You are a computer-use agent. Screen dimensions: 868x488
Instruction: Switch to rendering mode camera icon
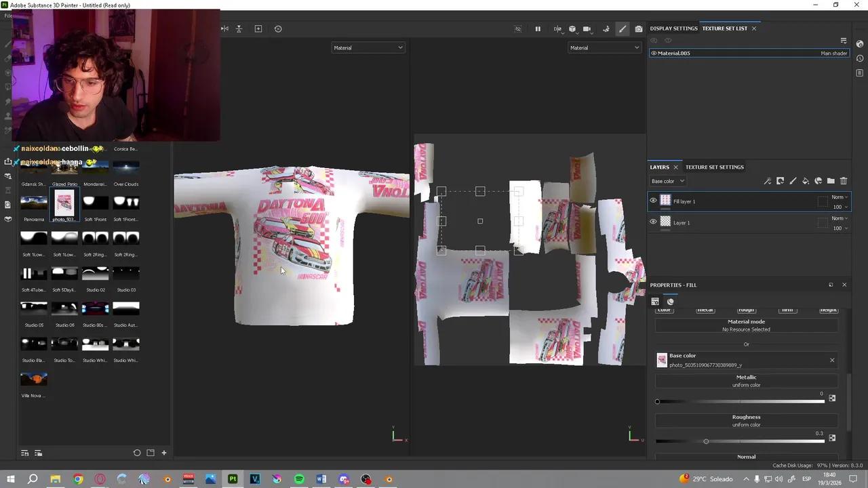coord(638,28)
